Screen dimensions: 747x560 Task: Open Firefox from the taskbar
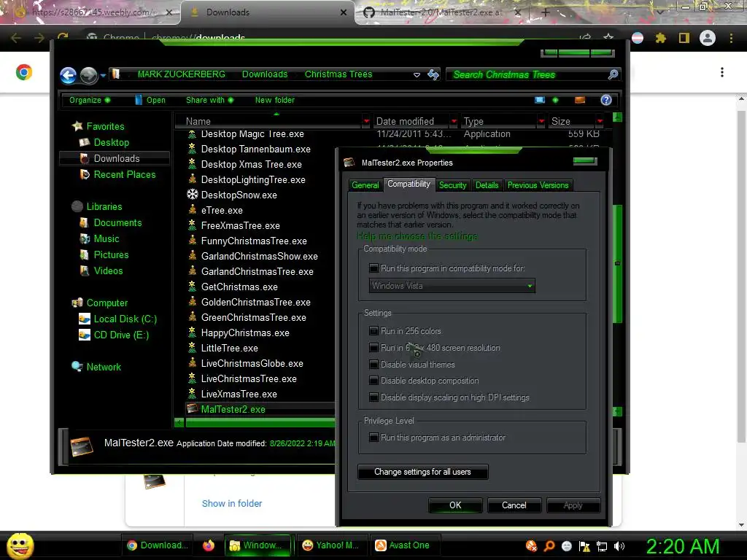click(x=208, y=545)
